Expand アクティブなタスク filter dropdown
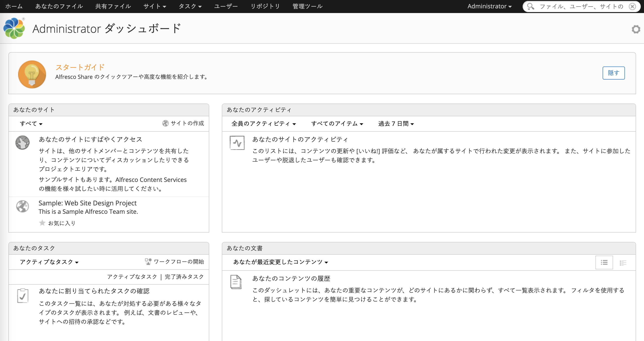The height and width of the screenshot is (341, 644). pos(49,262)
